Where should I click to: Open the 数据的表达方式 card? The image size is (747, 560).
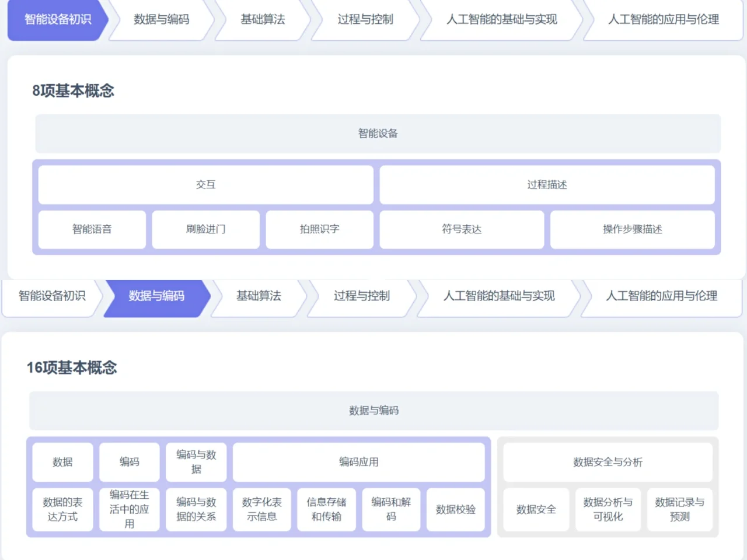pos(62,509)
